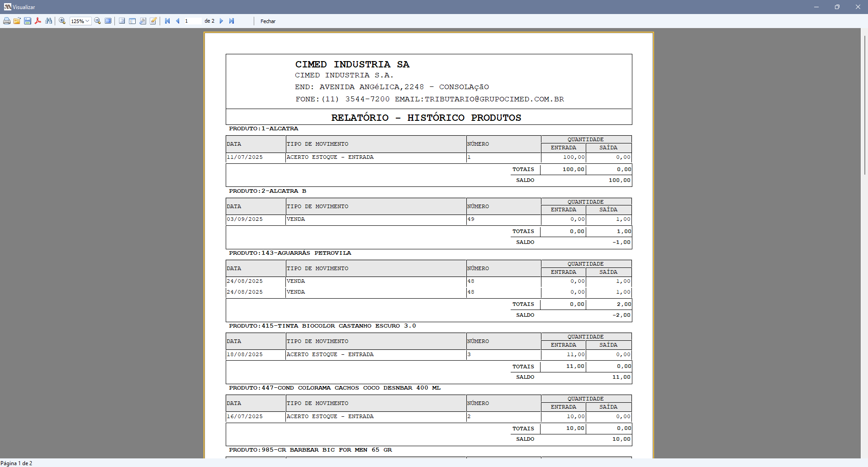Restore the Visualizar window size
The width and height of the screenshot is (868, 467).
point(837,7)
